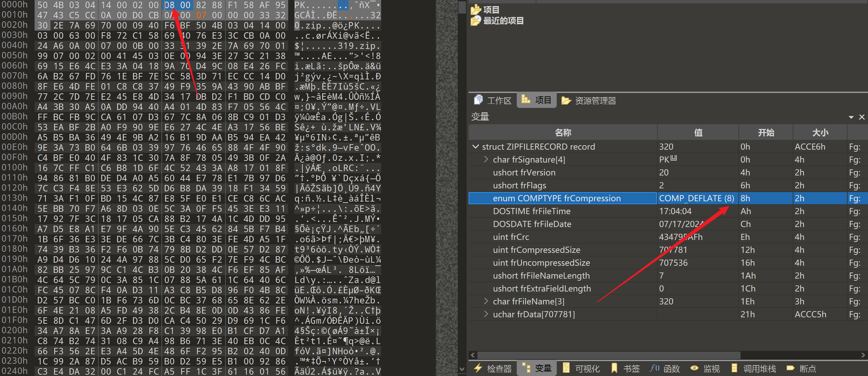
Task: Expand the uchar frData[707781] node
Action: click(x=486, y=314)
